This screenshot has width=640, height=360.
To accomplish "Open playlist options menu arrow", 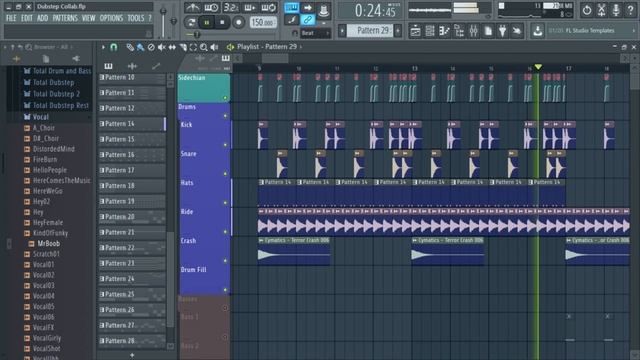I will tap(103, 47).
